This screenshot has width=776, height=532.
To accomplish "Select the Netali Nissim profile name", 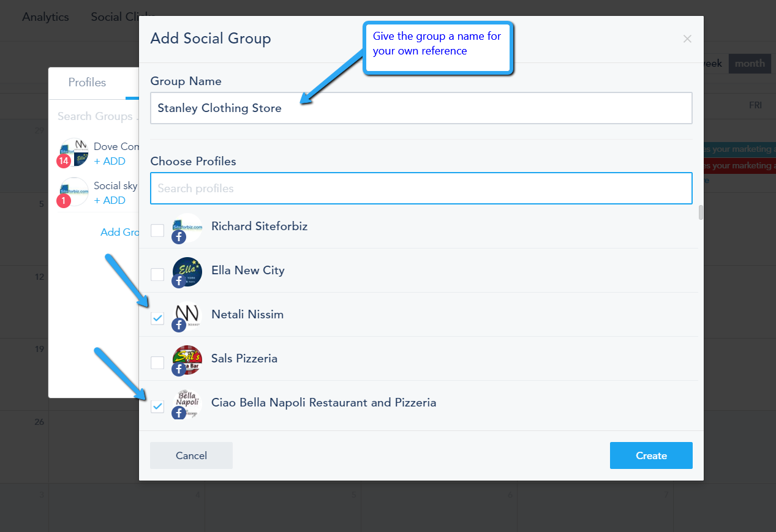I will (247, 315).
